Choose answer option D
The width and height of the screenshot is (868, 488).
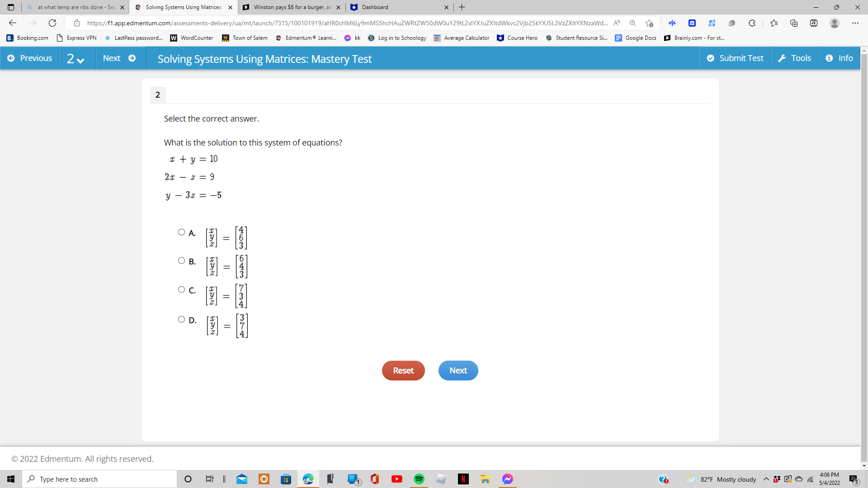(x=181, y=319)
